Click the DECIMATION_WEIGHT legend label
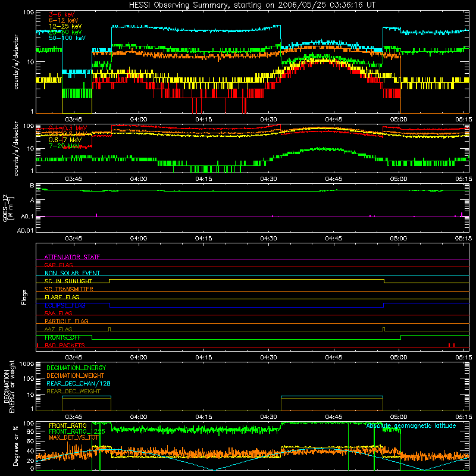This screenshot has height=476, width=476. coord(76,375)
